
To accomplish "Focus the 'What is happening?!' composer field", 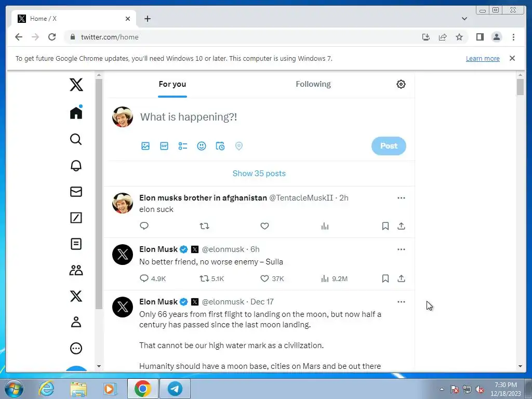I will pos(189,117).
